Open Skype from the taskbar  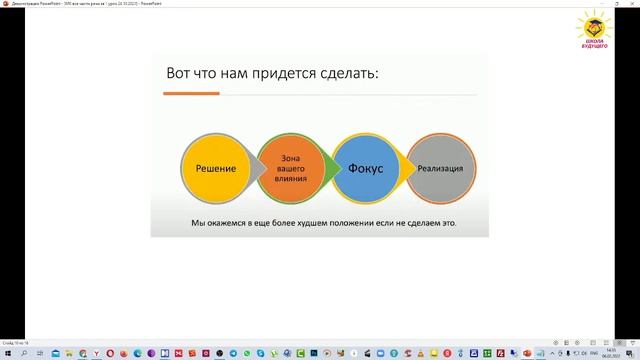[260, 353]
